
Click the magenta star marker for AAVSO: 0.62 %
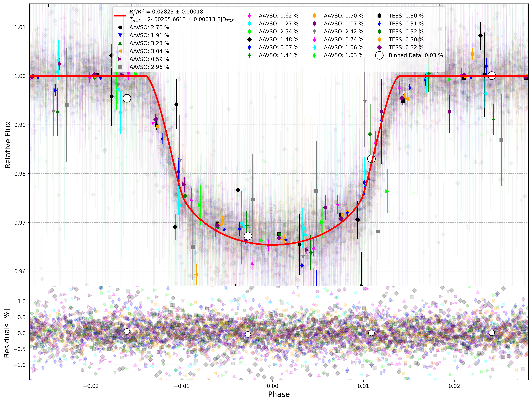249,16
